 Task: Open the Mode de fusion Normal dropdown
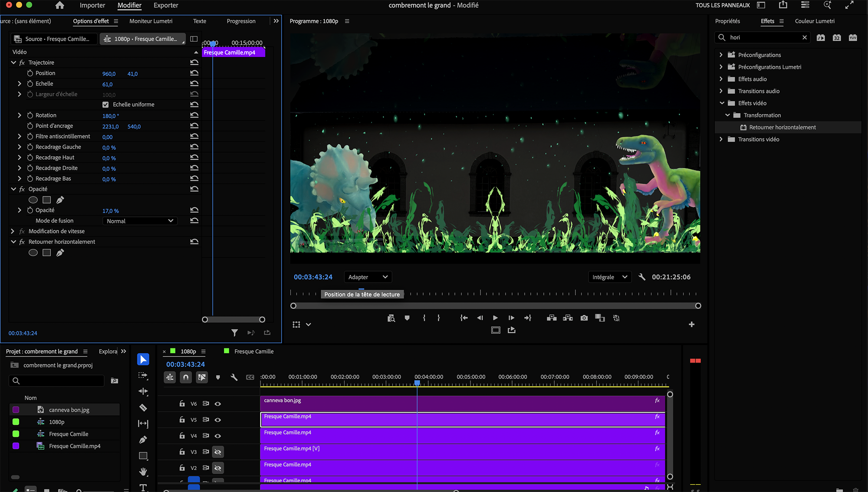coord(140,221)
